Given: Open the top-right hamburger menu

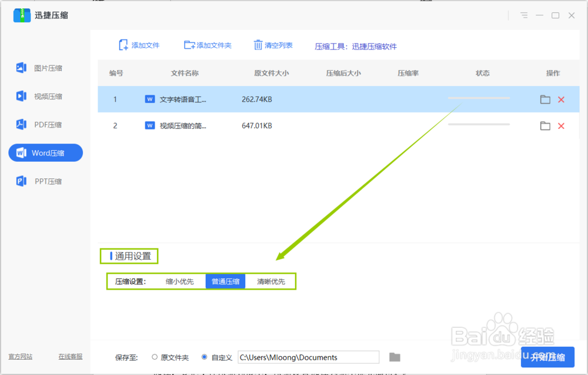Looking at the screenshot, I should click(x=523, y=15).
